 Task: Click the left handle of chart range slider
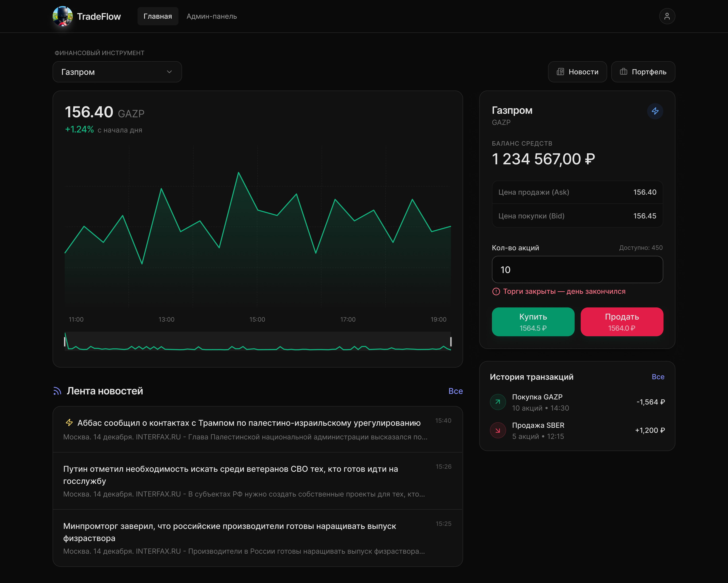tap(65, 341)
